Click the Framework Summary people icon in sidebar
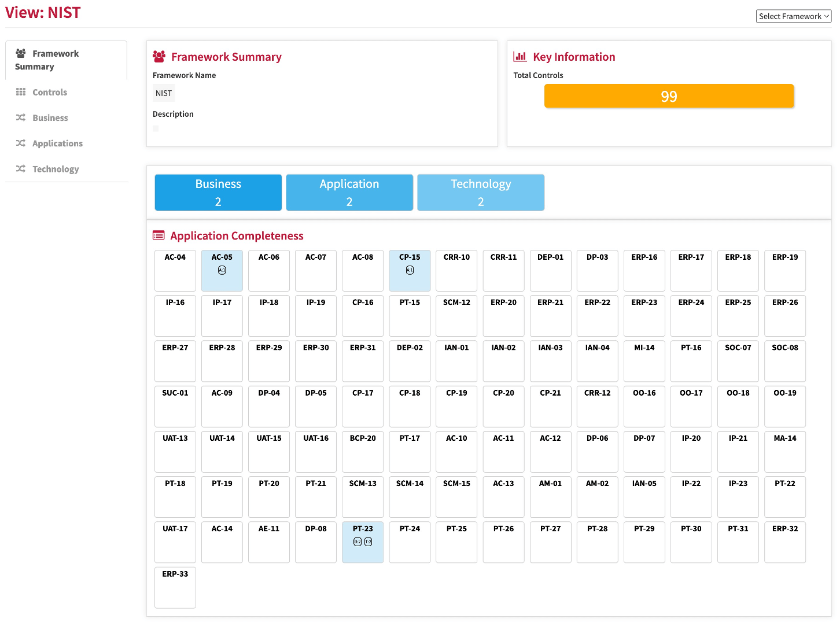 (x=21, y=53)
